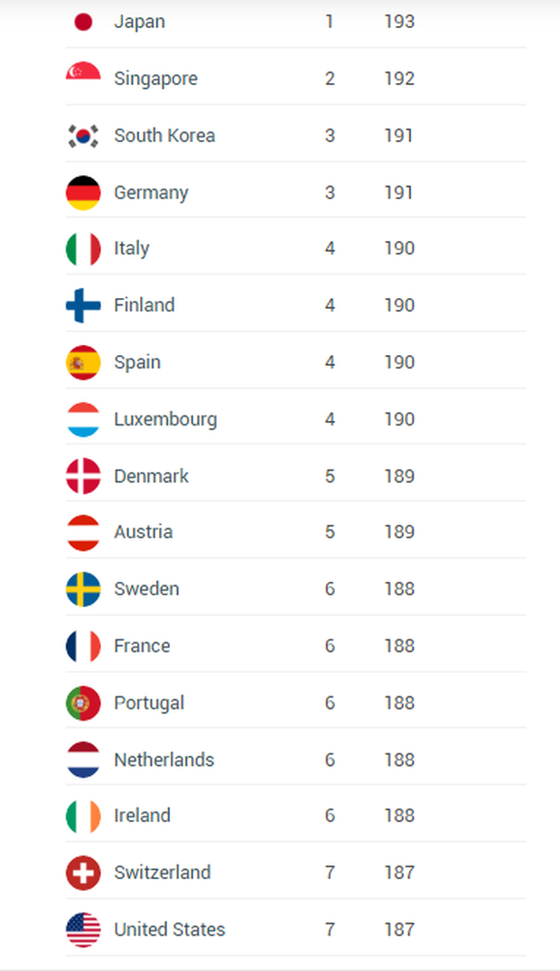The image size is (560, 971).
Task: Open the Germany flag icon
Action: [83, 192]
